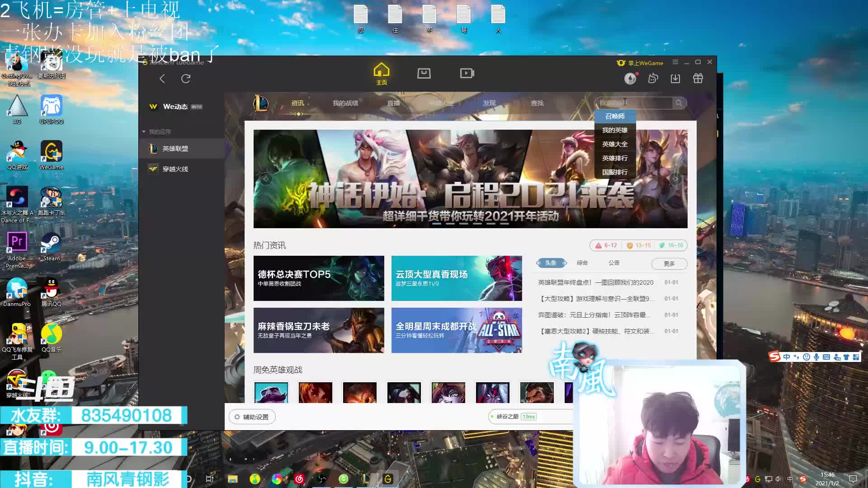The image size is (868, 488).
Task: Open the UPUPOO desktop shortcut
Action: point(51,109)
